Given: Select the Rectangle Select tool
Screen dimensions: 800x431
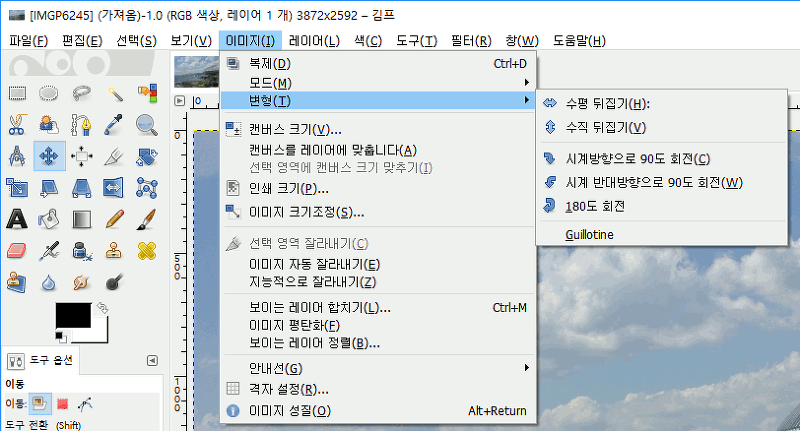Looking at the screenshot, I should [x=17, y=94].
